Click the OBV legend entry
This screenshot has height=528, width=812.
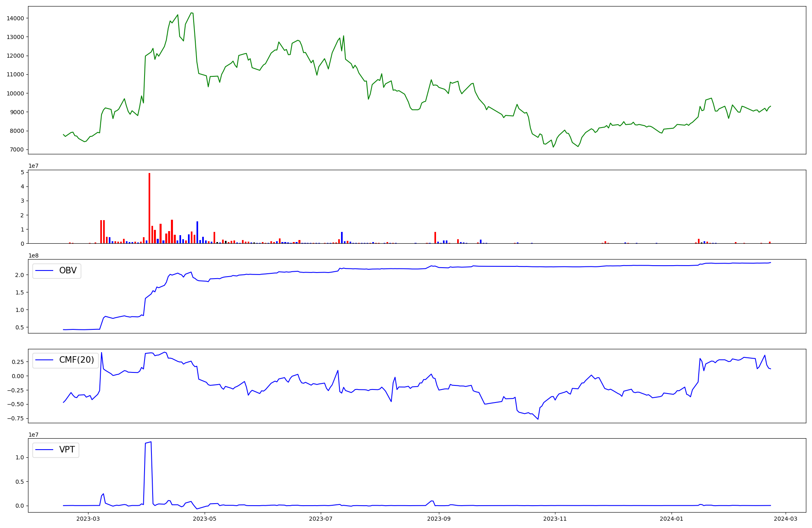67,270
